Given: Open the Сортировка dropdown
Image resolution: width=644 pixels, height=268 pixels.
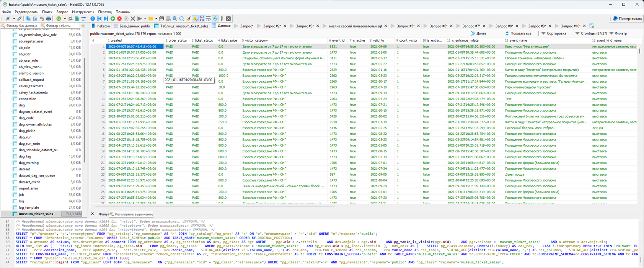Looking at the screenshot, I should click(x=553, y=34).
